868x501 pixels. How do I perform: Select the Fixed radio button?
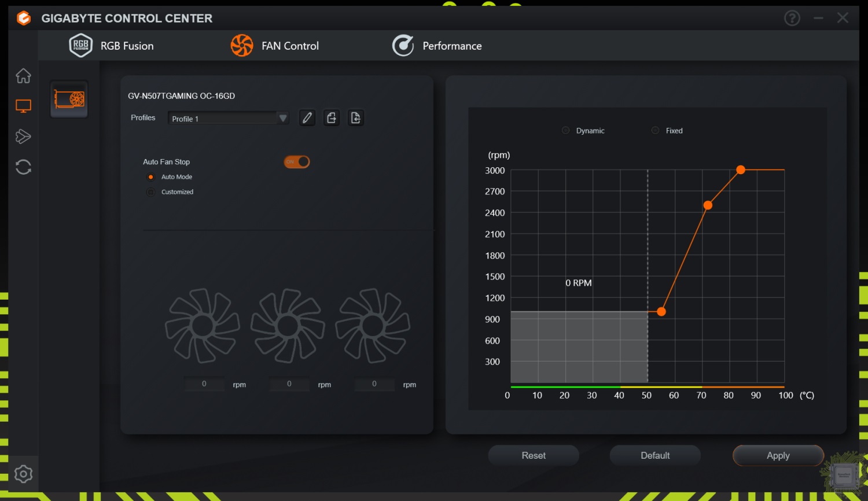656,131
